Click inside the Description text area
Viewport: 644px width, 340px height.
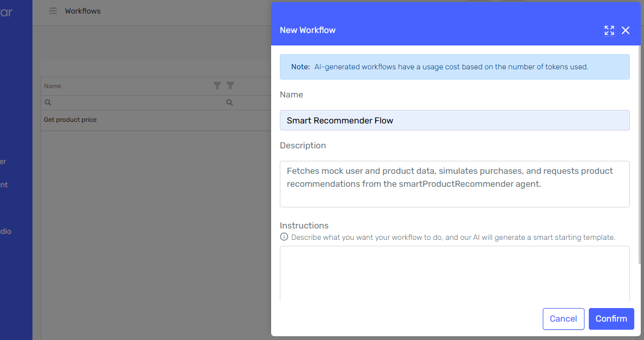(455, 183)
